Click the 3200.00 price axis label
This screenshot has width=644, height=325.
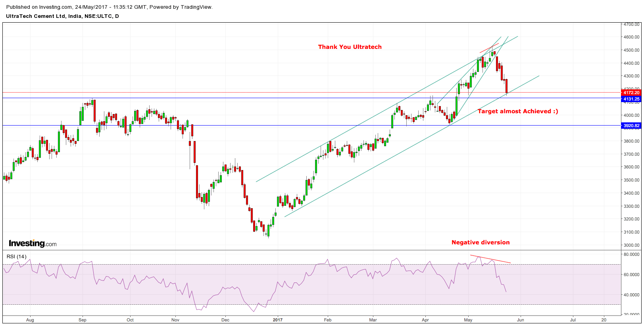pos(631,219)
